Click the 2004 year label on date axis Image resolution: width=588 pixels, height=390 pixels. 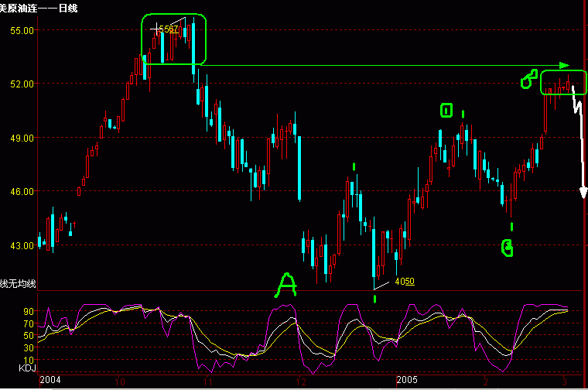(50, 380)
